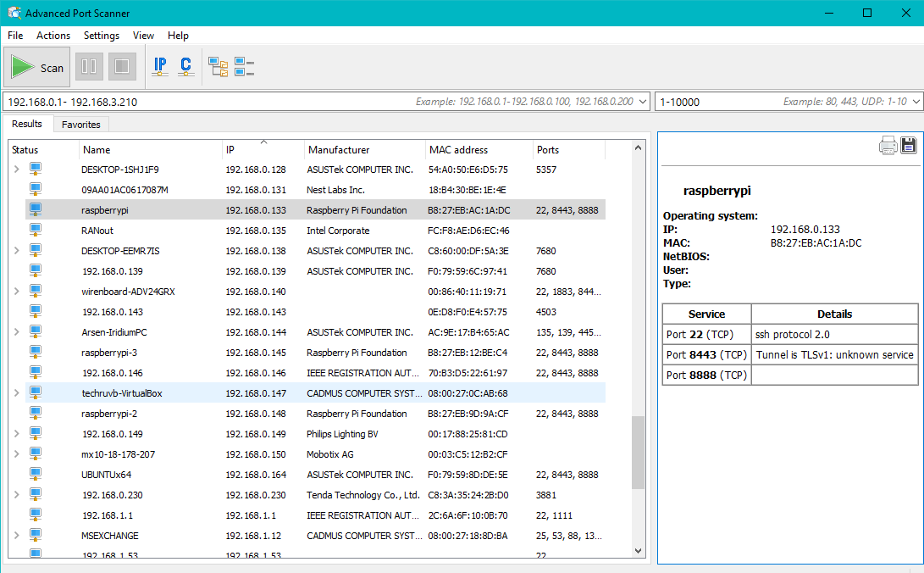The image size is (924, 573).
Task: Open the Actions menu
Action: pyautogui.click(x=53, y=36)
